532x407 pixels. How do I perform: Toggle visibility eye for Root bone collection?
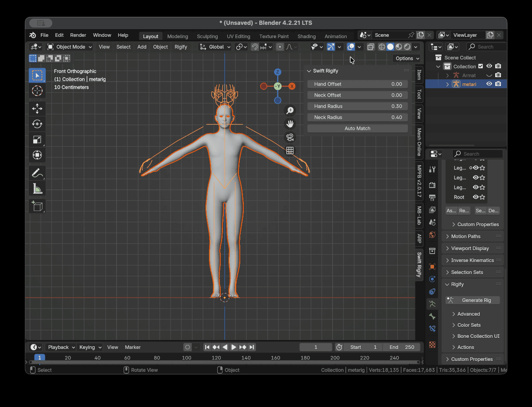click(475, 197)
